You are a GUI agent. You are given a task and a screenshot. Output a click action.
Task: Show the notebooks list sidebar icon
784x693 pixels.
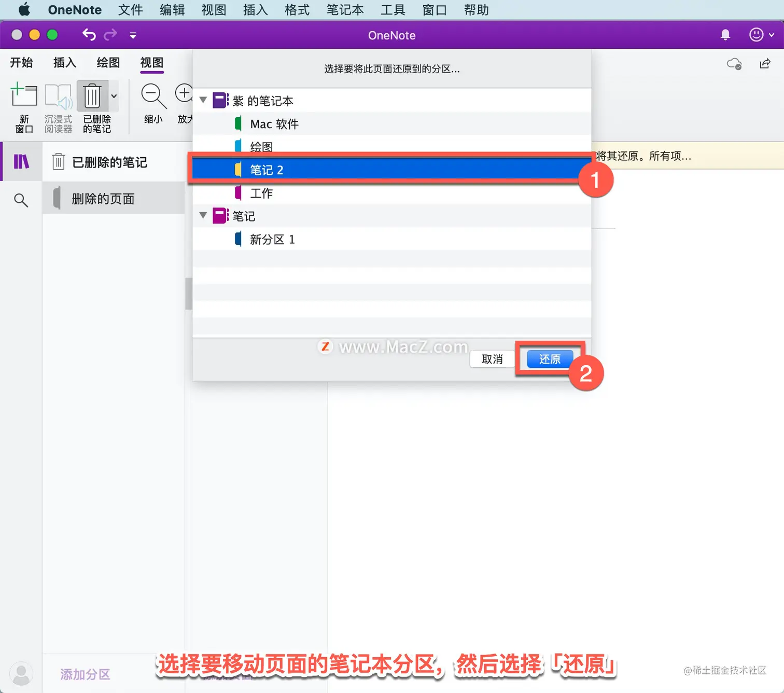[x=21, y=162]
